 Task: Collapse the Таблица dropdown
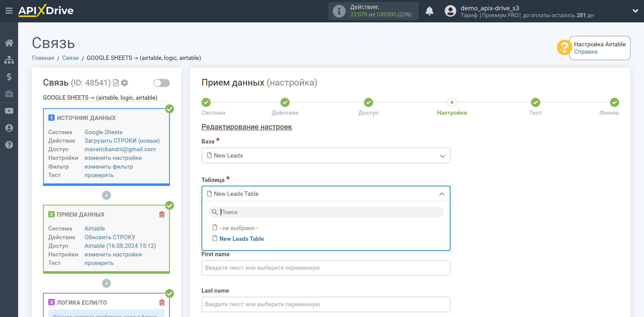point(326,194)
